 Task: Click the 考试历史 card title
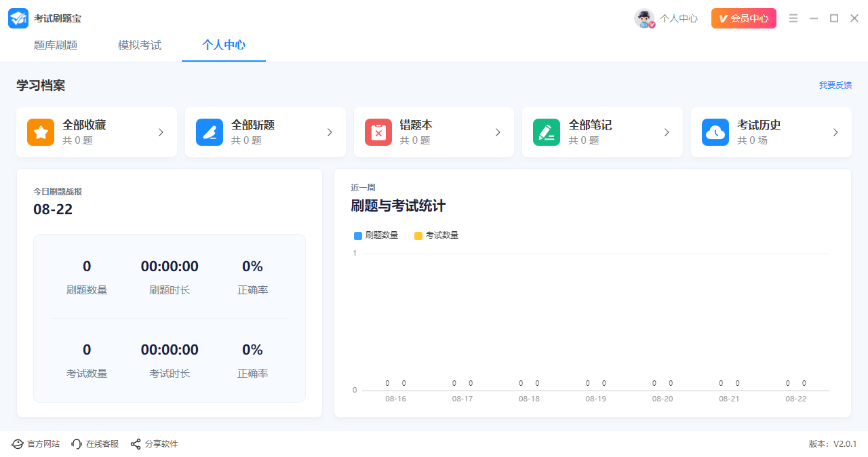pyautogui.click(x=759, y=125)
